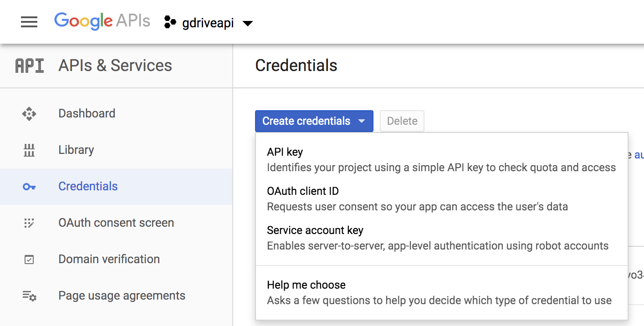This screenshot has height=326, width=644.
Task: Go to the Library page
Action: tap(76, 150)
